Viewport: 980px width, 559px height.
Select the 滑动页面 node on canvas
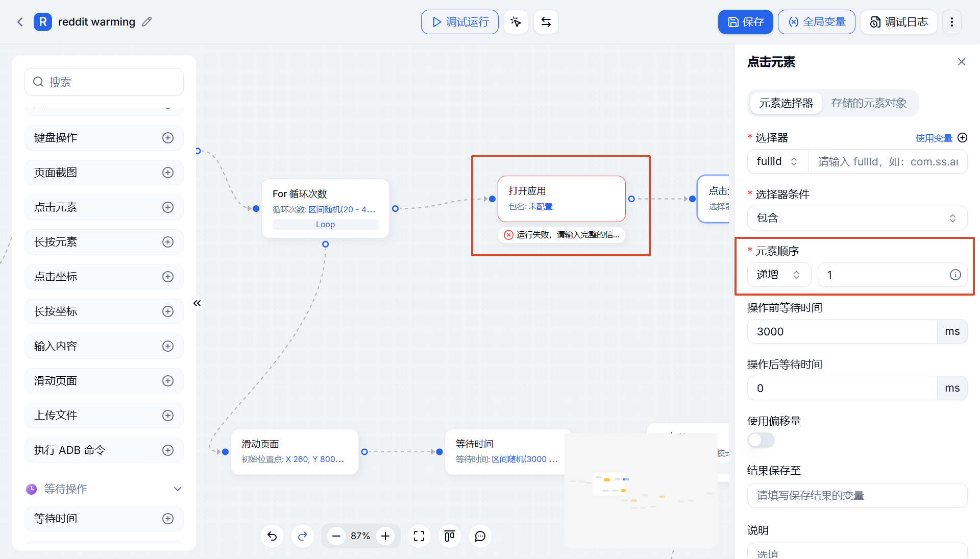(295, 452)
